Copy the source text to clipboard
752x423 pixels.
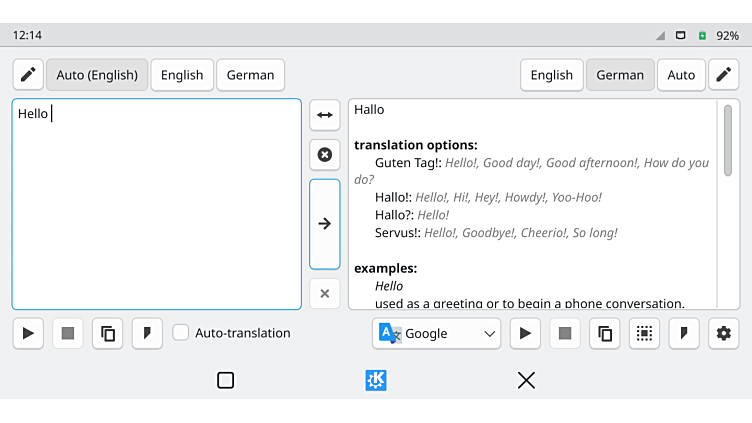coord(108,333)
